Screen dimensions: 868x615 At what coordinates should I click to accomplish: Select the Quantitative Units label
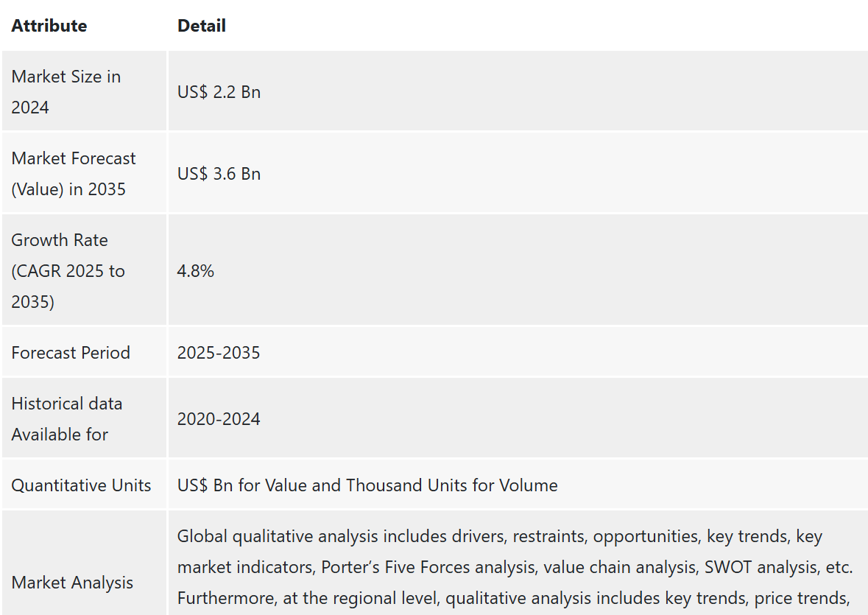(x=81, y=485)
